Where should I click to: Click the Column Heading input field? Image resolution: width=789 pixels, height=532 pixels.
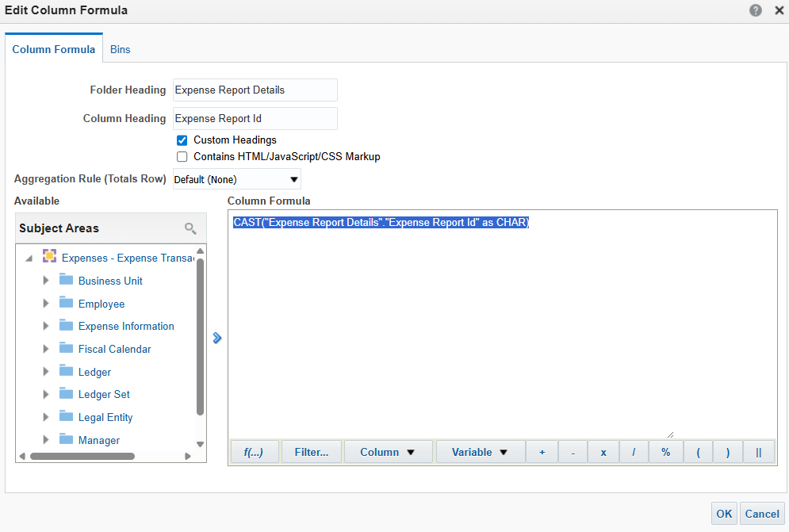255,118
